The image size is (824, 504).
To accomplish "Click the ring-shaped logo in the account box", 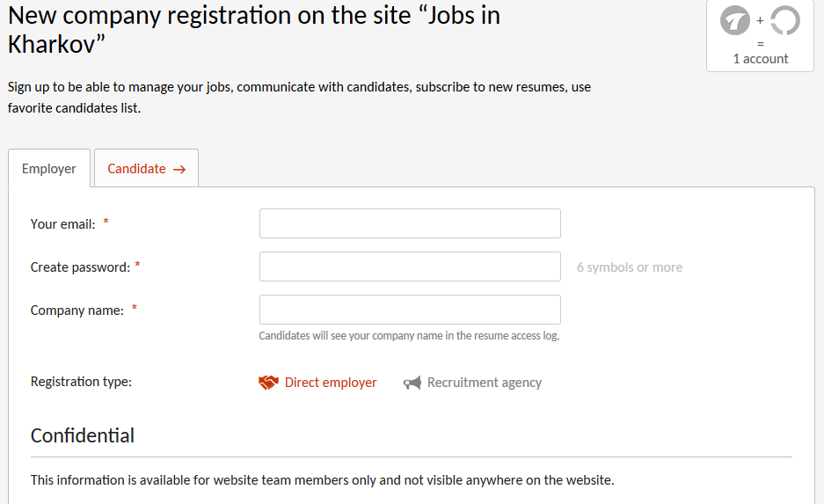I will pos(784,20).
